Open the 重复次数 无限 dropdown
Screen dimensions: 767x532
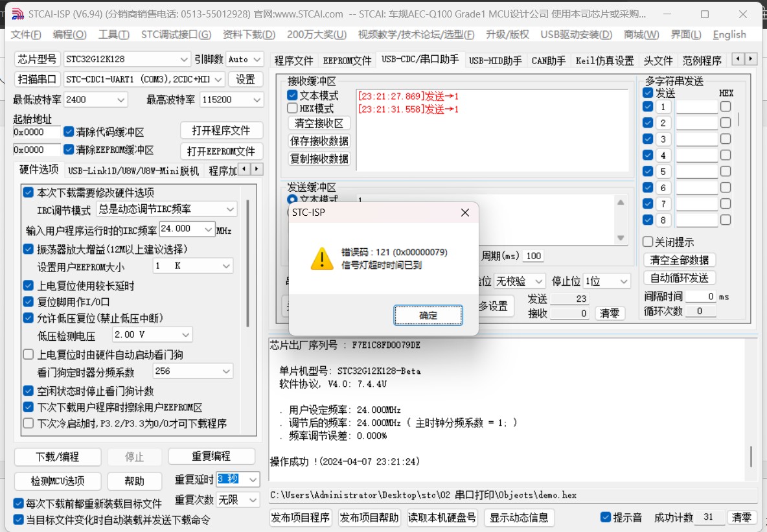[253, 500]
